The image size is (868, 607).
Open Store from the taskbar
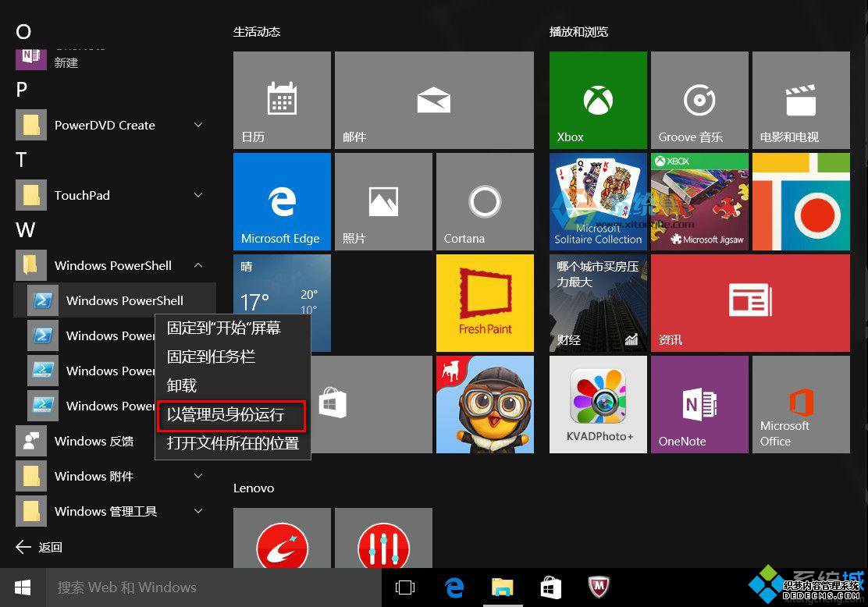coord(551,587)
